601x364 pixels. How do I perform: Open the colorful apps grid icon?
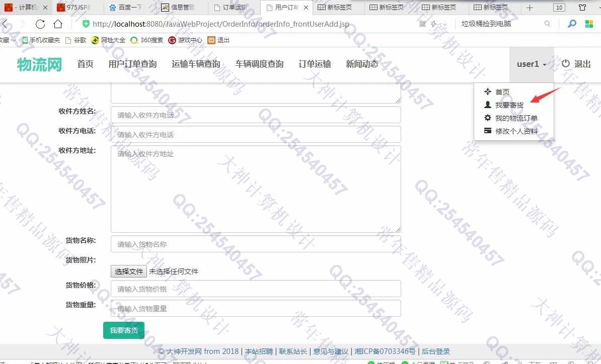click(x=589, y=24)
